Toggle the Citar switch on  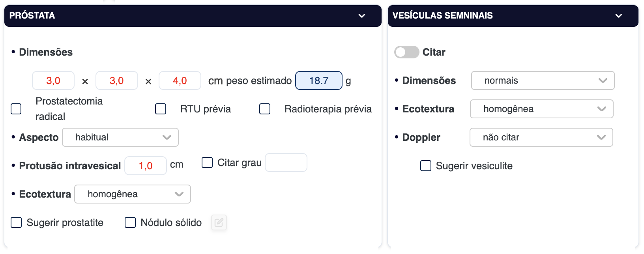point(407,52)
